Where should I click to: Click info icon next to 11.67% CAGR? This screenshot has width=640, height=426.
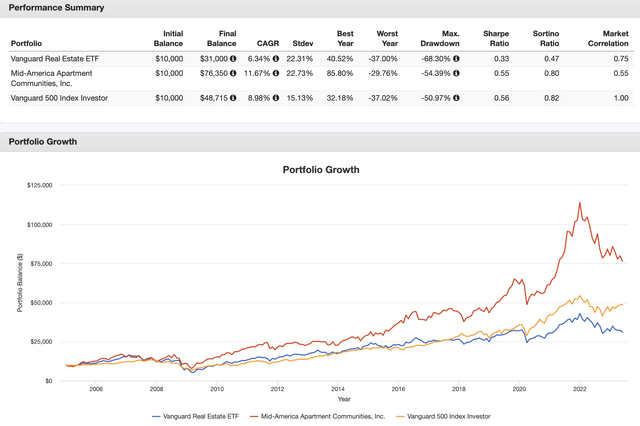click(276, 73)
